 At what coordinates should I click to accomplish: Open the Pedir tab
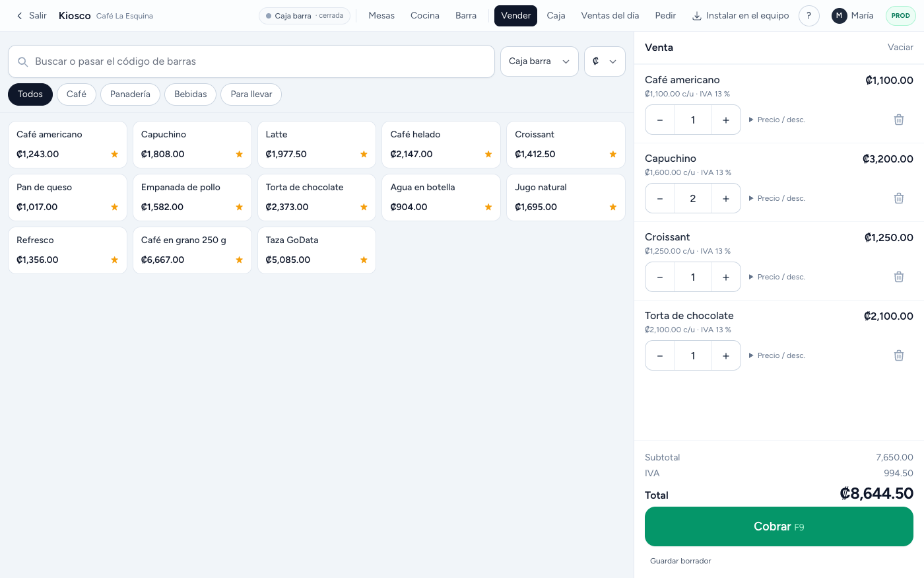point(665,16)
